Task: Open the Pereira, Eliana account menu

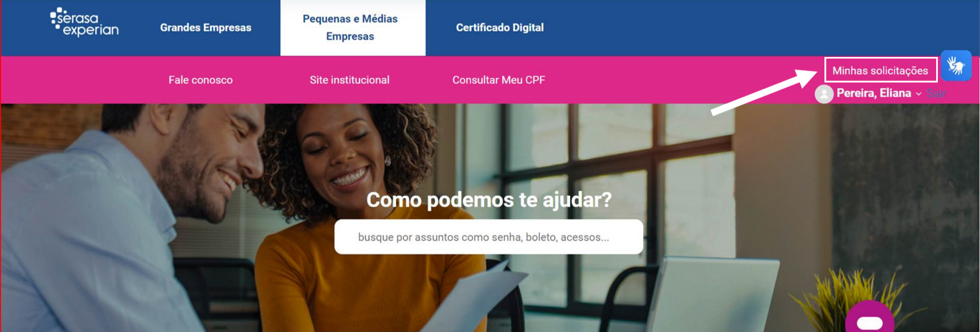Action: tap(873, 93)
